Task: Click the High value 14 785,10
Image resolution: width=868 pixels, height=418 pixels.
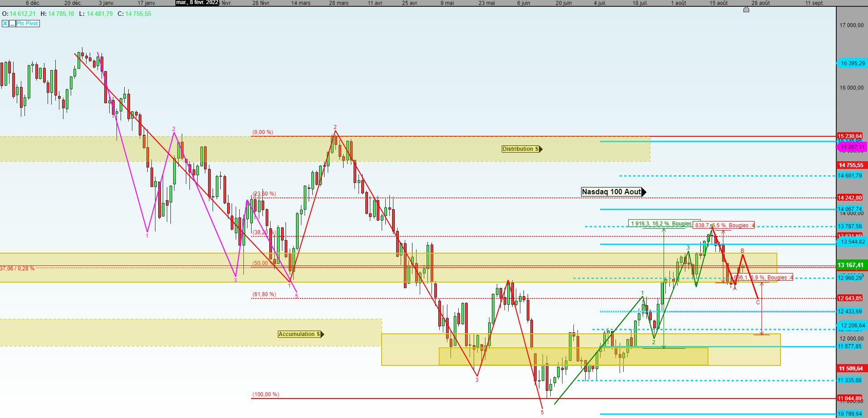Action: (61, 14)
